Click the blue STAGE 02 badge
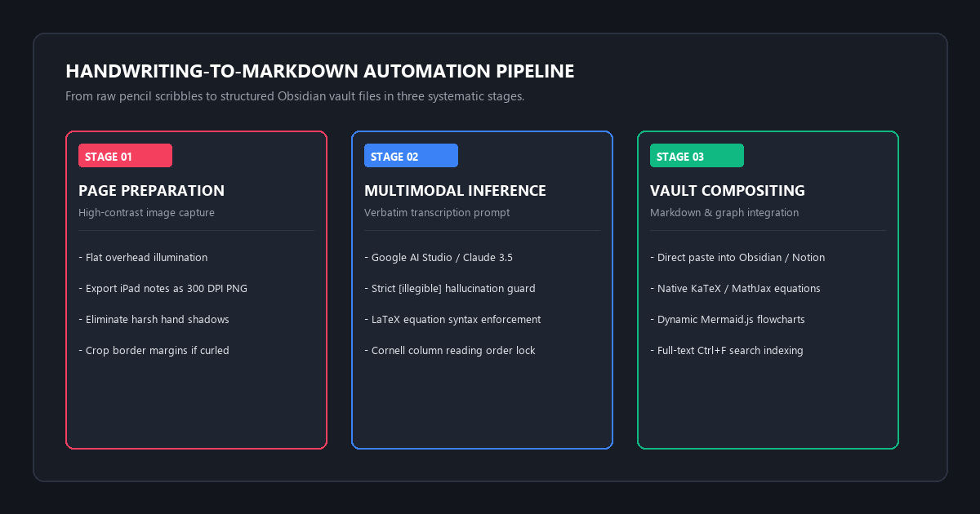 click(x=411, y=156)
